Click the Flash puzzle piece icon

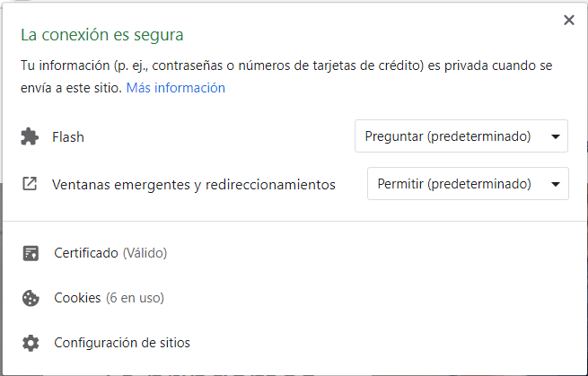click(x=30, y=137)
